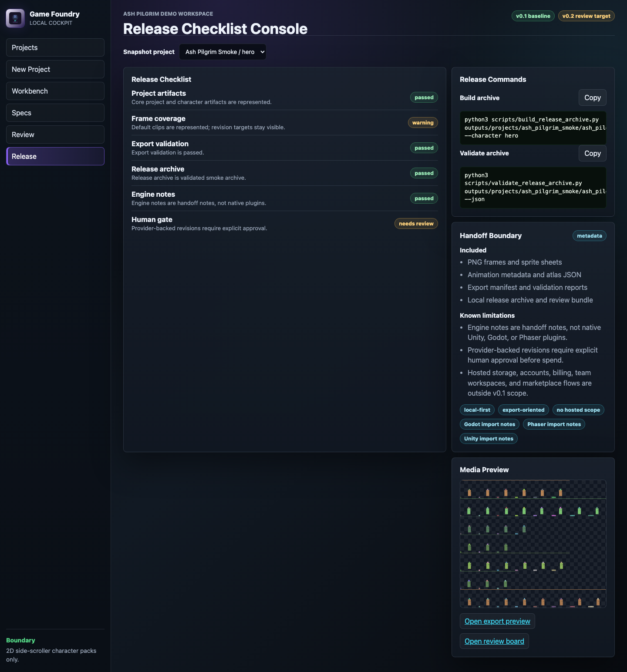Click the Phaser import notes tag
The image size is (627, 672).
[554, 424]
